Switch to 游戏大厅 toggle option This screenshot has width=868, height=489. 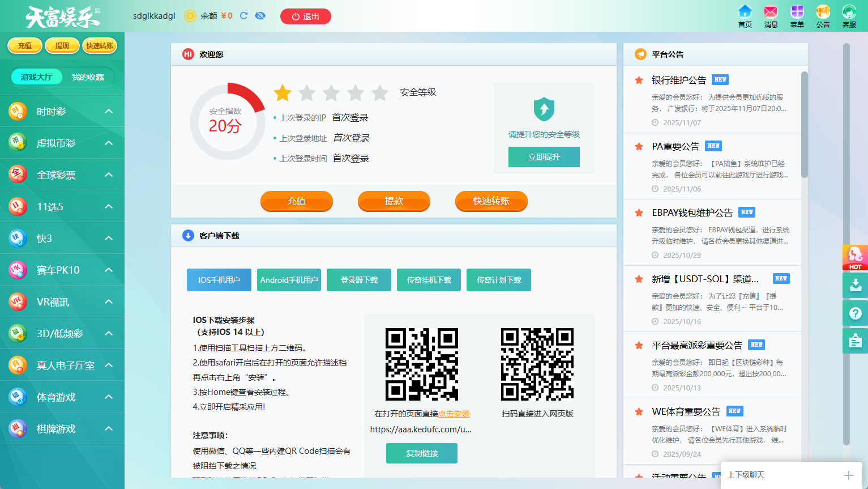click(37, 77)
